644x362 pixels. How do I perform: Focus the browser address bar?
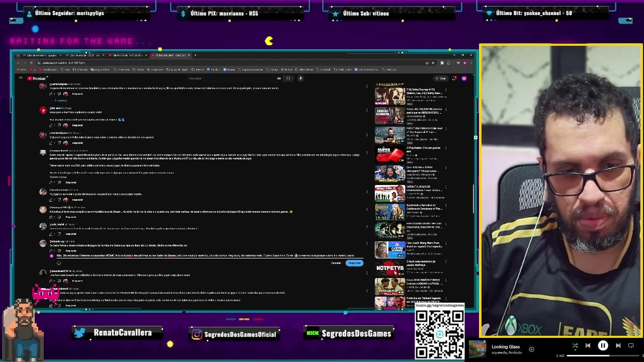(226, 63)
